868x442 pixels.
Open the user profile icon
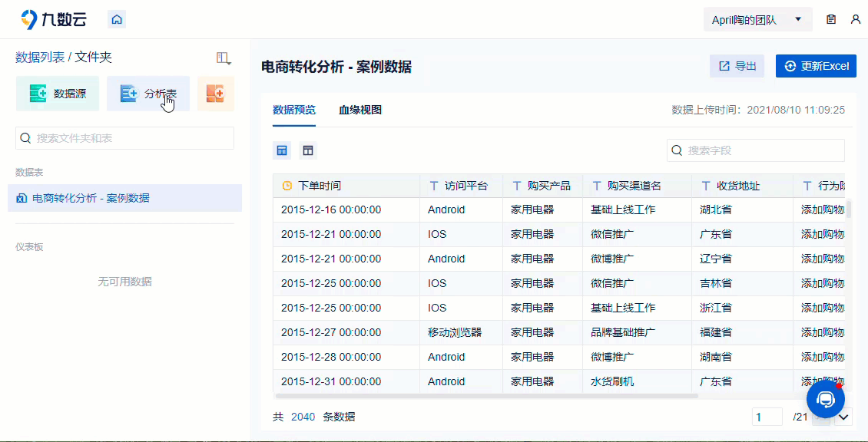[x=855, y=19]
